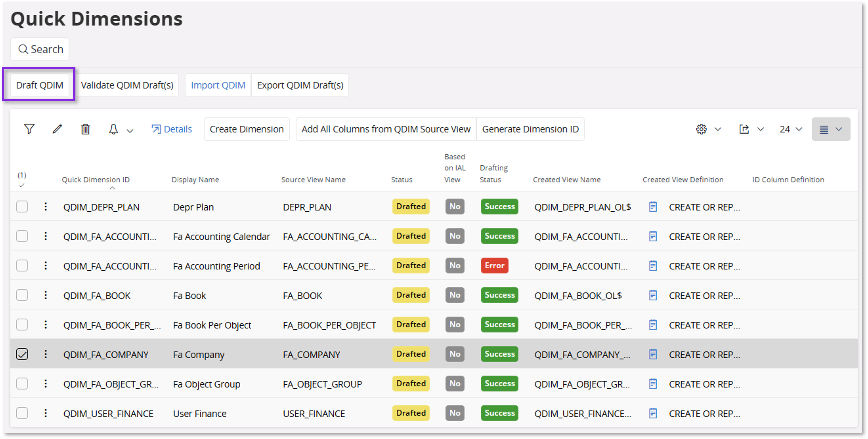Open row menu for QDIM_USER_FINANCE
868x439 pixels.
click(45, 413)
